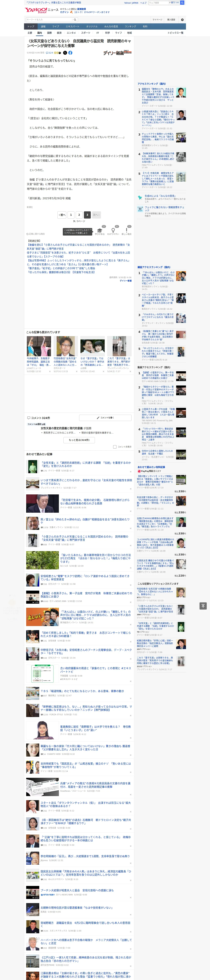Image resolution: width=210 pixels, height=980 pixels.
Task: Share article on X (Twitter) icon
Action: 65,53
